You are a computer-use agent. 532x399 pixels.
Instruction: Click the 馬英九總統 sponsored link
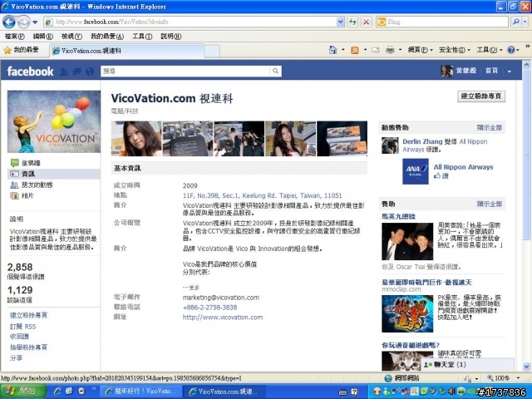point(398,216)
